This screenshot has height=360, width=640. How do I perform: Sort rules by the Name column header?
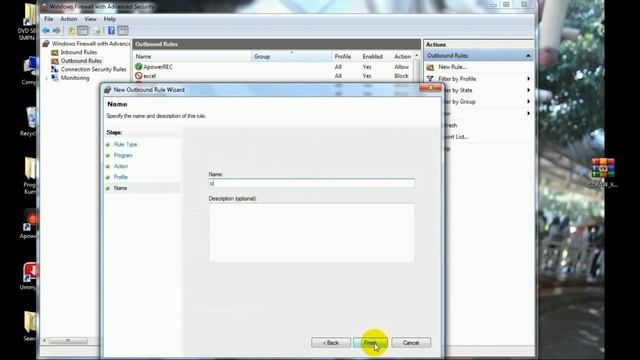(192, 57)
